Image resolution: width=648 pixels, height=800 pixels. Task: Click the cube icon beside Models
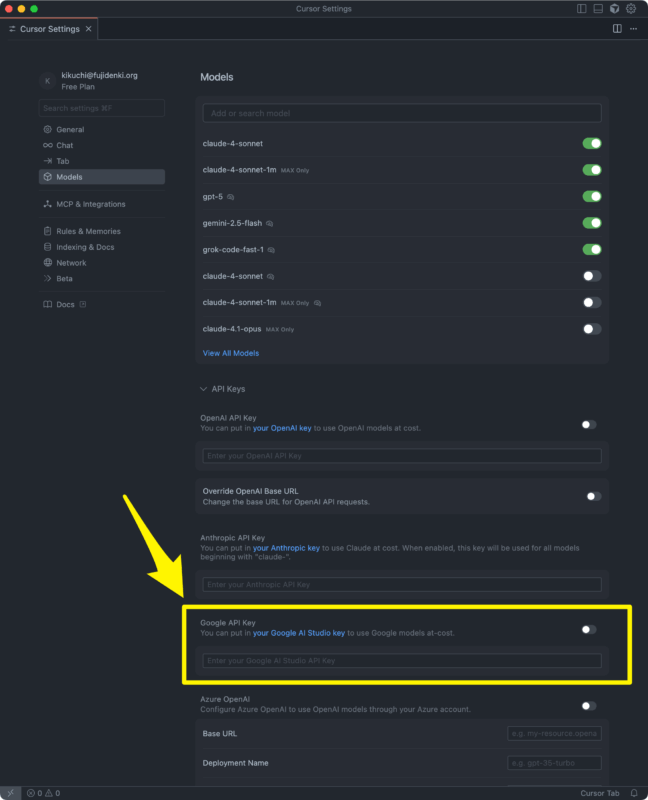click(x=47, y=177)
